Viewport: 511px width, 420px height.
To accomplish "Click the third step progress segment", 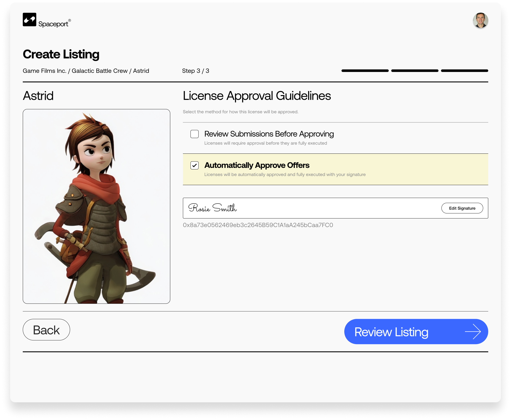I will (x=464, y=71).
